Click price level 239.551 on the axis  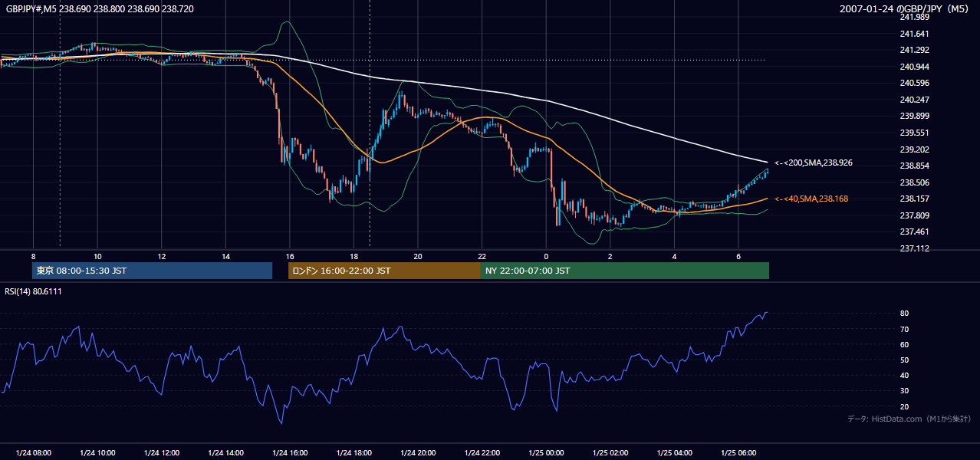pos(914,133)
